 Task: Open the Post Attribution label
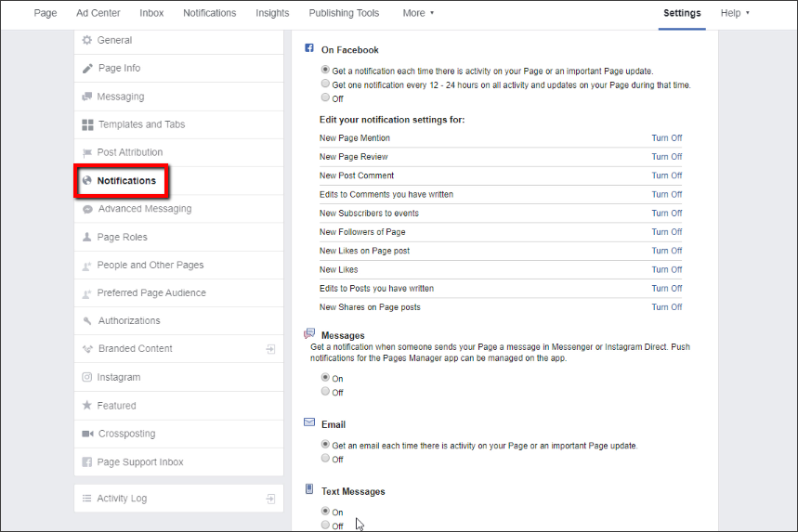(130, 152)
